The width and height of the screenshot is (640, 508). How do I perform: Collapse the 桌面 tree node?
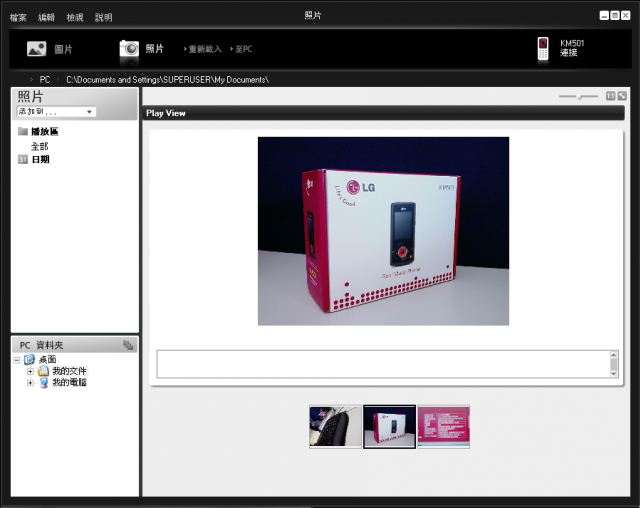[x=17, y=360]
